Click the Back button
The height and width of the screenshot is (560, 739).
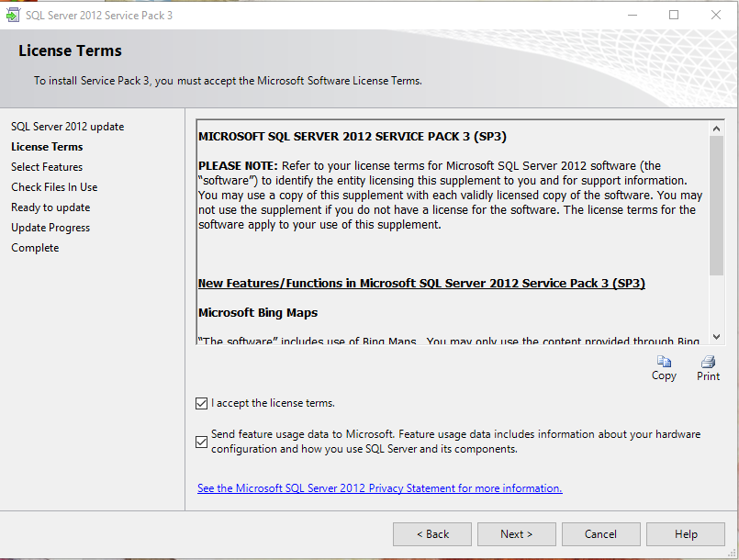(x=431, y=533)
